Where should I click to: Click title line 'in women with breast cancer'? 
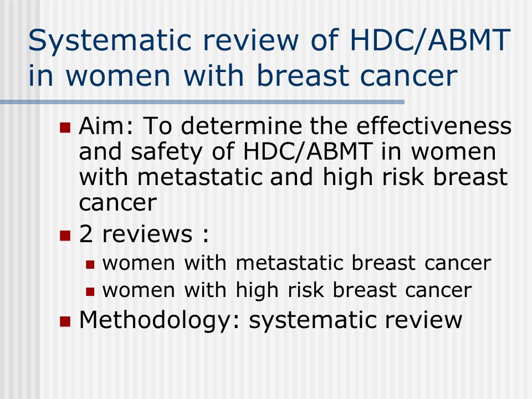(x=243, y=76)
